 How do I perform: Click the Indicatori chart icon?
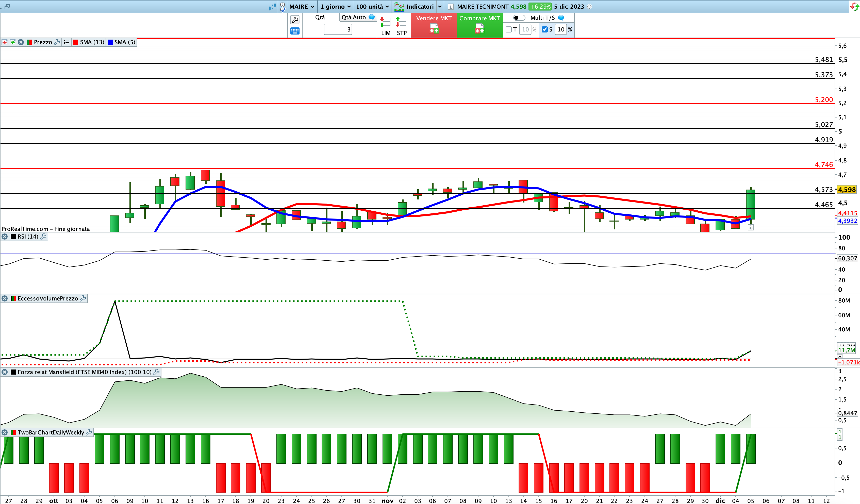click(x=399, y=7)
